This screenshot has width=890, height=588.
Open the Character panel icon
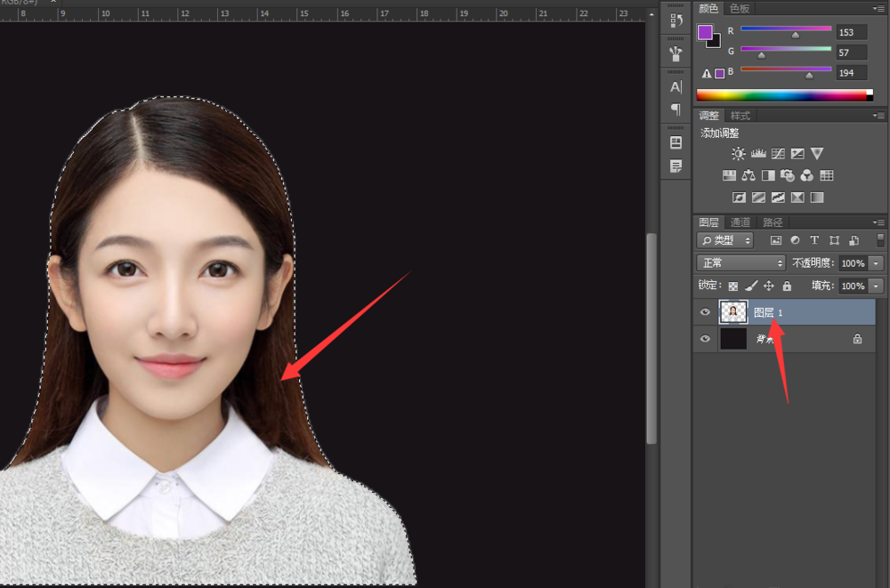click(x=676, y=87)
